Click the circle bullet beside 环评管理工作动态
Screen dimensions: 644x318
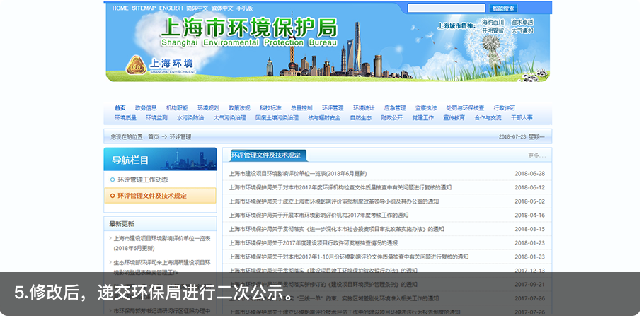coord(113,179)
